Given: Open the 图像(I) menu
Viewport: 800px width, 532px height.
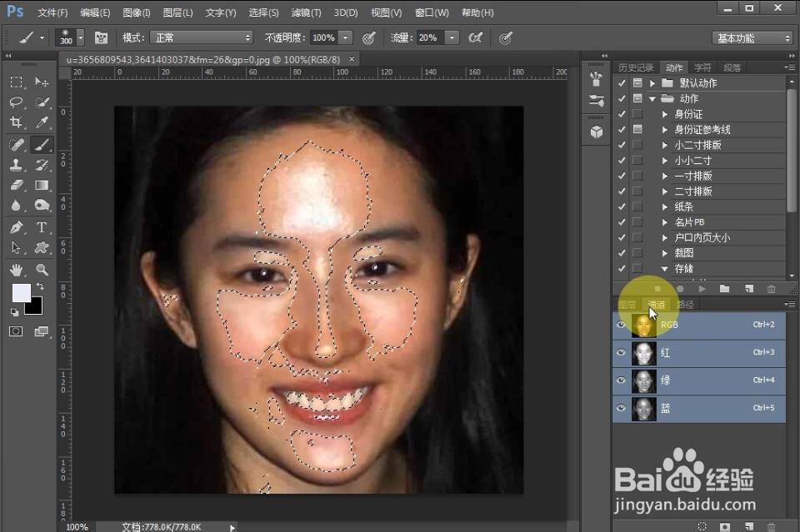Looking at the screenshot, I should (137, 12).
